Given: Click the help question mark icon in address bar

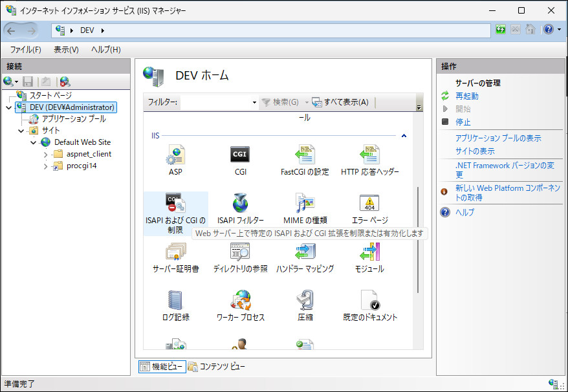Looking at the screenshot, I should click(x=549, y=30).
